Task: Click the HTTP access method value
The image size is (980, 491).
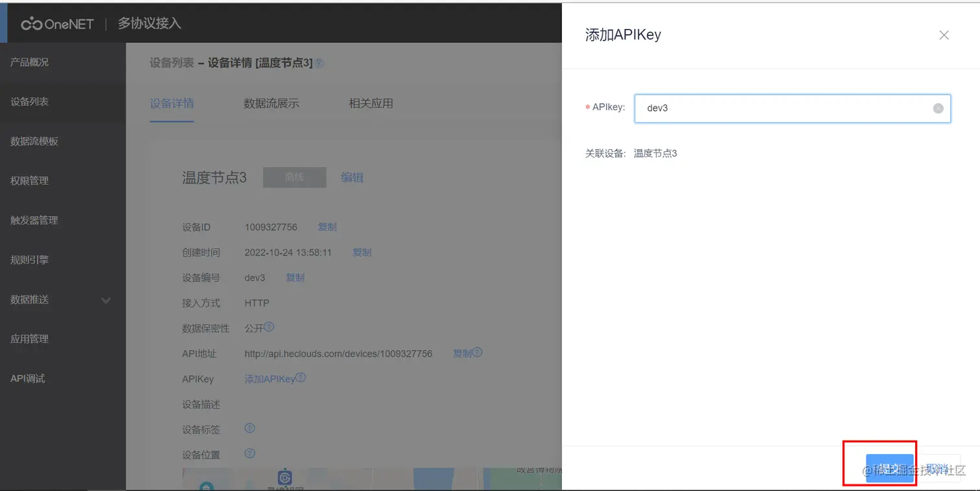Action: point(257,303)
